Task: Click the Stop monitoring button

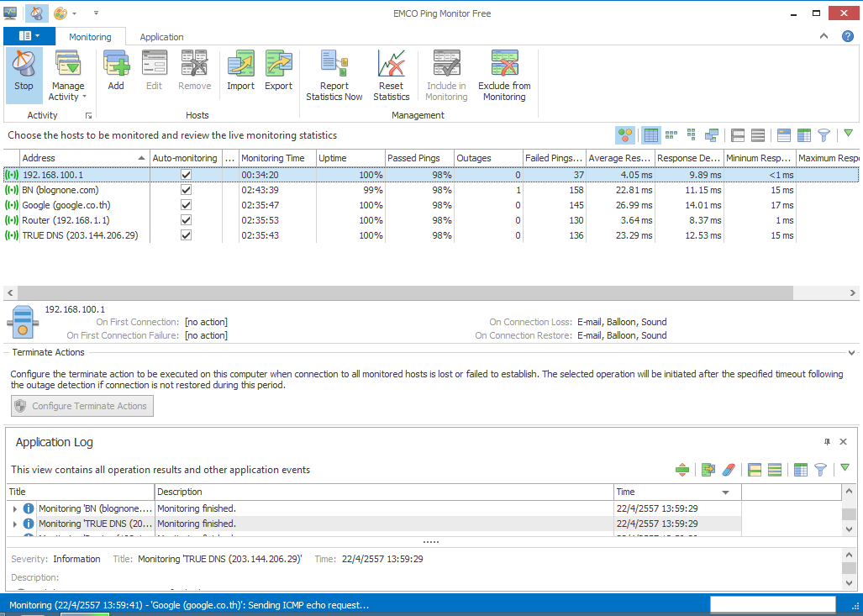Action: [24, 76]
